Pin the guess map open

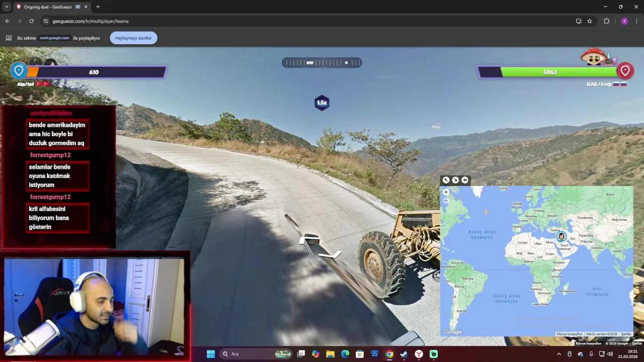(465, 180)
